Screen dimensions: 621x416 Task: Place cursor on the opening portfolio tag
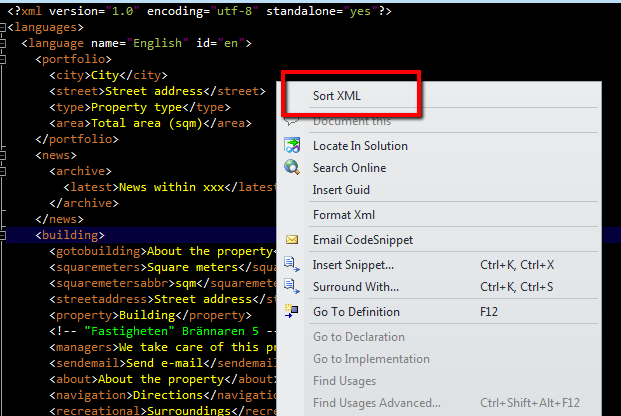70,59
